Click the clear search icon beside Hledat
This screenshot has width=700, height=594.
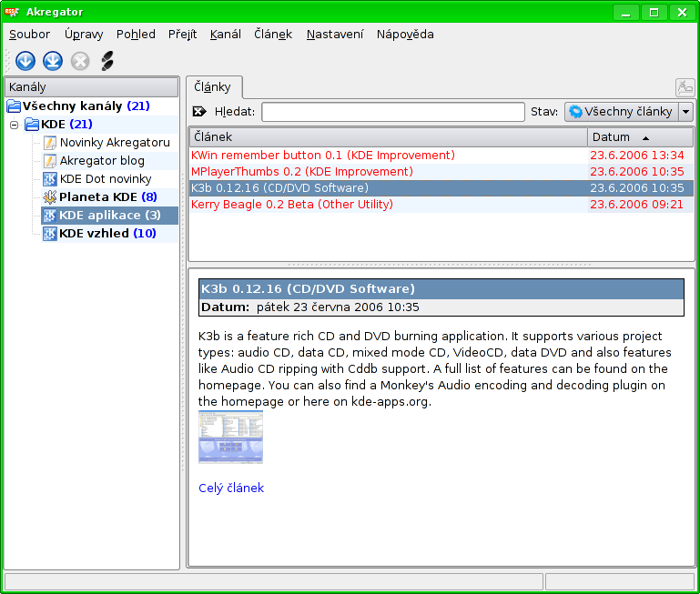click(x=199, y=112)
